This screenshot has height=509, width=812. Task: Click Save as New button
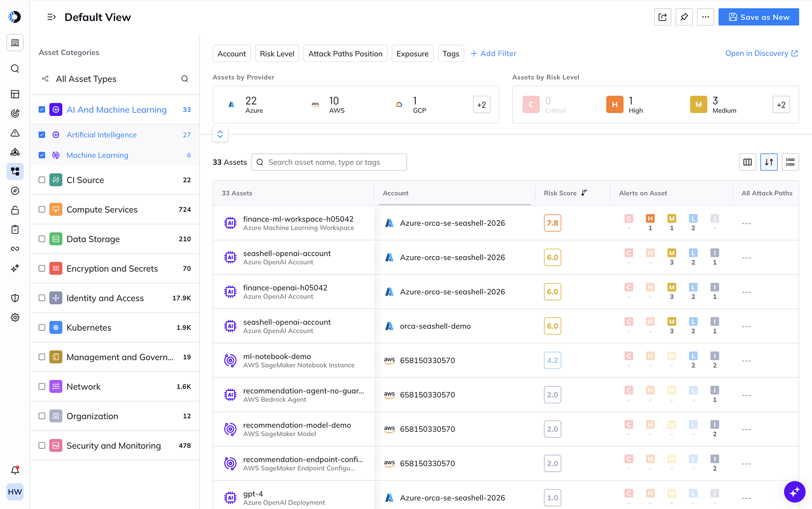[x=759, y=17]
